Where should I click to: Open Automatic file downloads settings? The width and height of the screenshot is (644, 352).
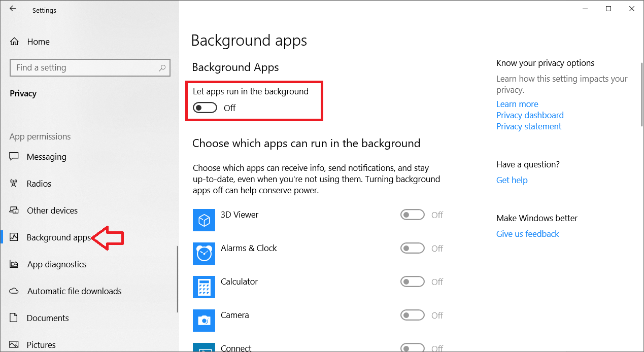74,291
